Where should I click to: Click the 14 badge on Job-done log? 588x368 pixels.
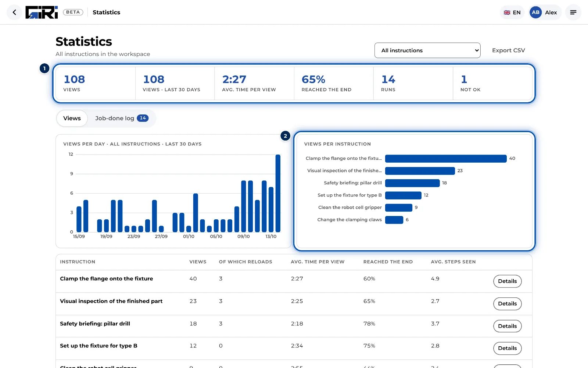tap(143, 118)
